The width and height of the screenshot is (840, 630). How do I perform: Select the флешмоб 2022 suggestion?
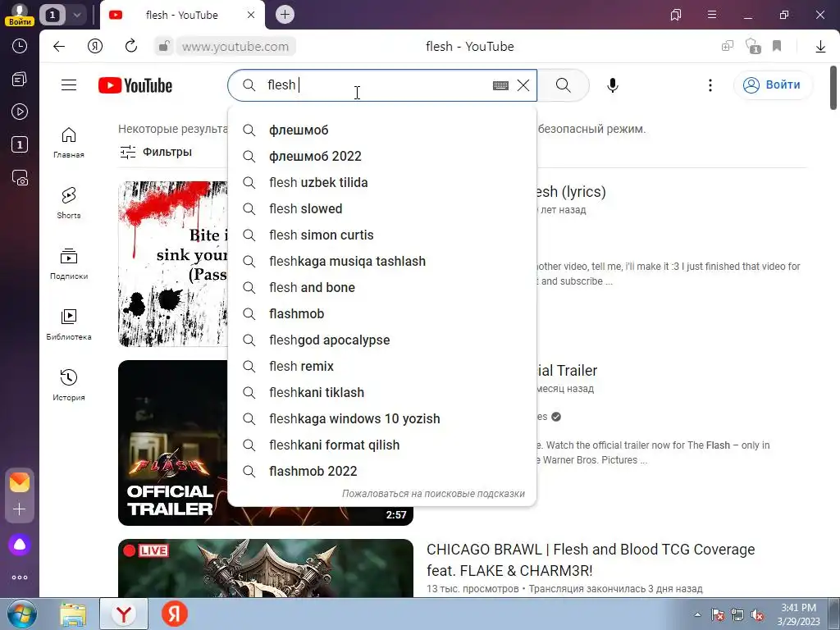(x=382, y=157)
